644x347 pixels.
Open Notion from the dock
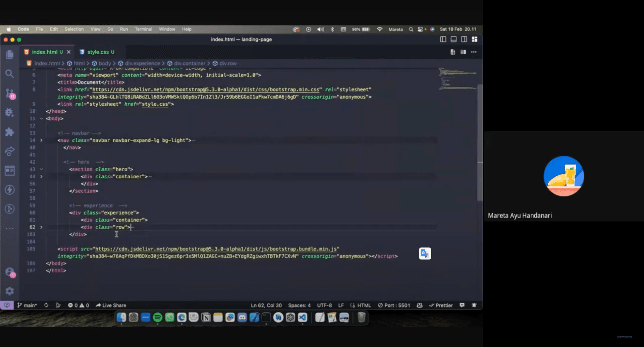tap(206, 317)
